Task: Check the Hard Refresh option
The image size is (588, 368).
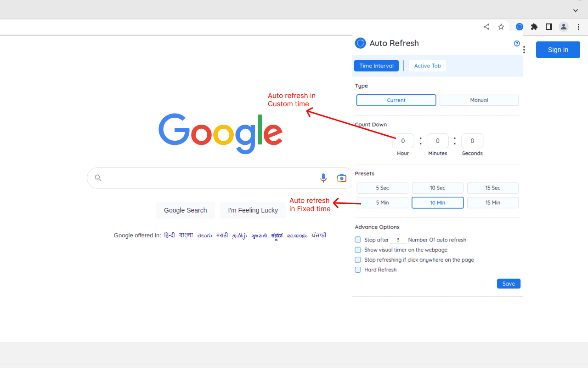Action: click(358, 270)
